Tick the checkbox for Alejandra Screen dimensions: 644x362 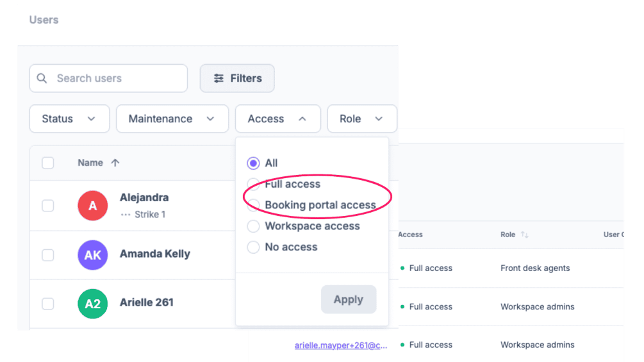[x=47, y=205]
